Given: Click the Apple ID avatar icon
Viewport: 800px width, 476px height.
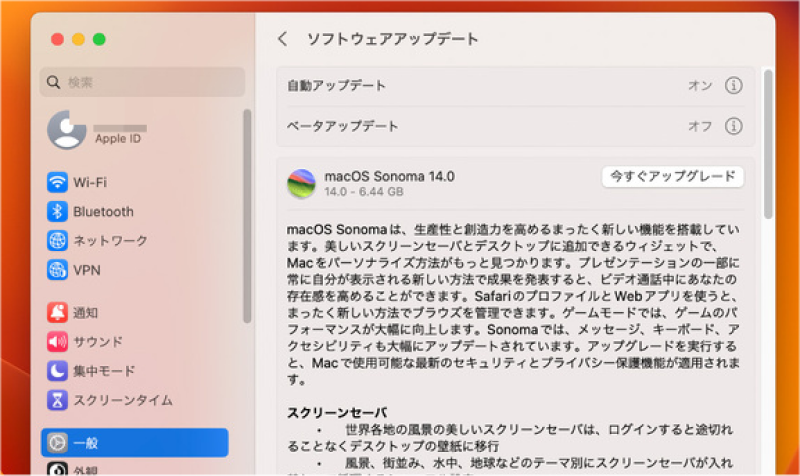Looking at the screenshot, I should [66, 130].
